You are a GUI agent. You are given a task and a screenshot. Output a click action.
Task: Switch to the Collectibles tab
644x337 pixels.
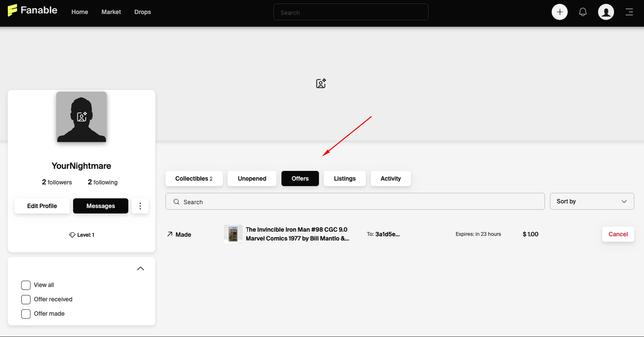194,178
